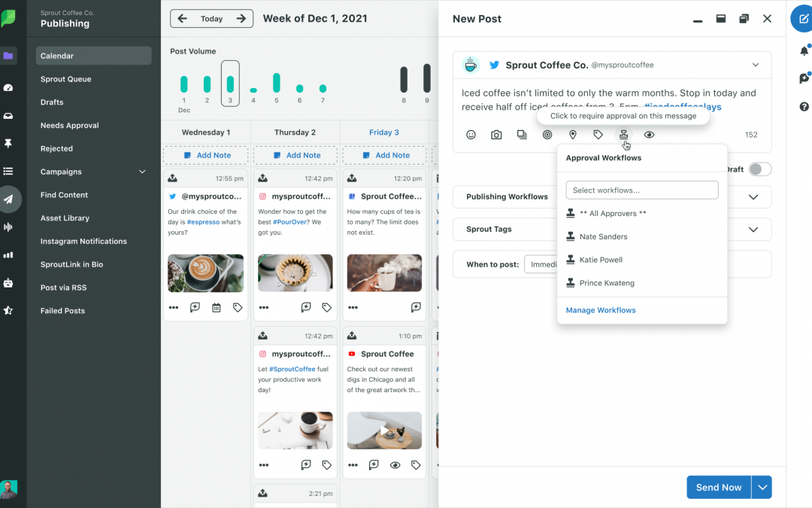This screenshot has height=508, width=812.
Task: Open the profile picker dropdown chevron
Action: tap(756, 65)
